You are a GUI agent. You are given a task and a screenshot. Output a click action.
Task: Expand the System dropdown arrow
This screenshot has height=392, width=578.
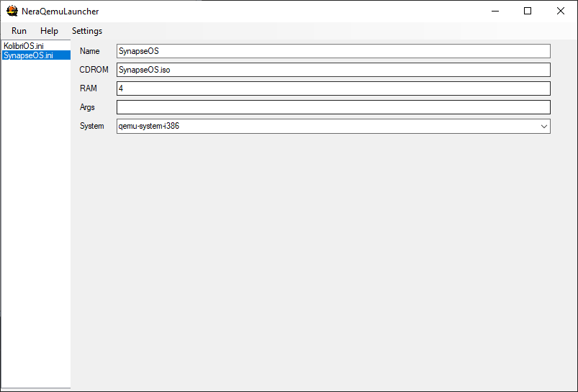click(543, 127)
